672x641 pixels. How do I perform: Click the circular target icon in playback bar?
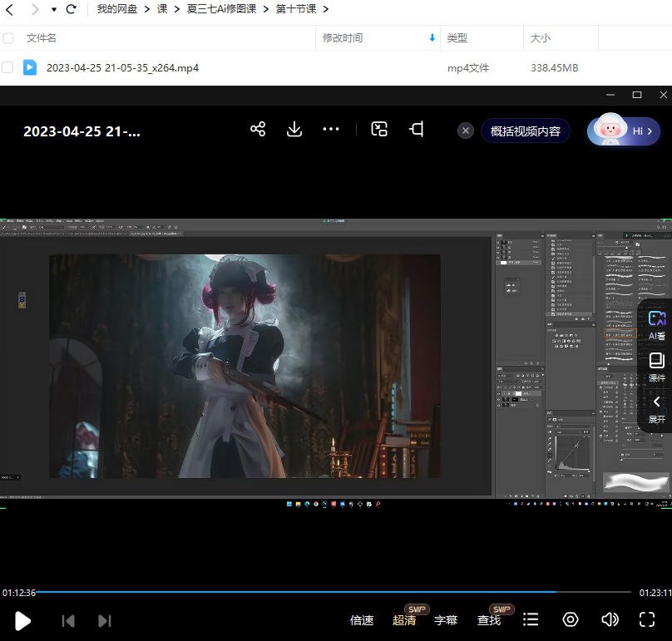[571, 619]
